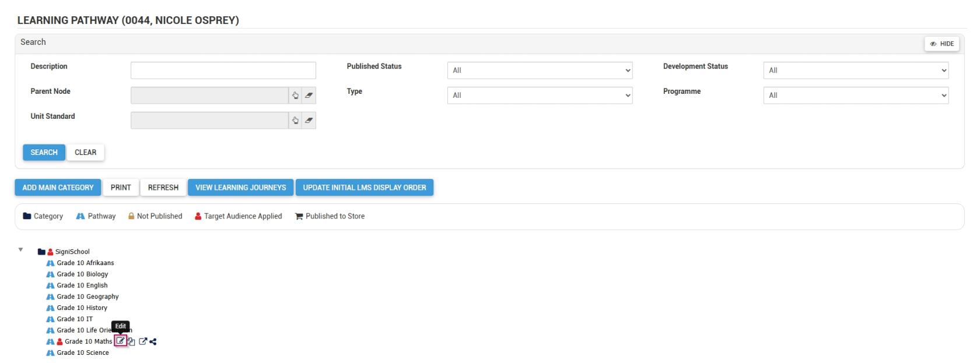Click the Pathway legend road icon
Image resolution: width=980 pixels, height=363 pixels.
[80, 216]
